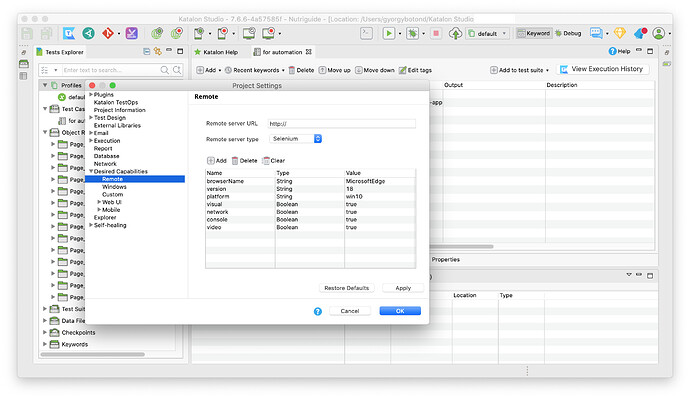
Task: Click Collapse All icon in Tests Explorer
Action: (x=147, y=51)
